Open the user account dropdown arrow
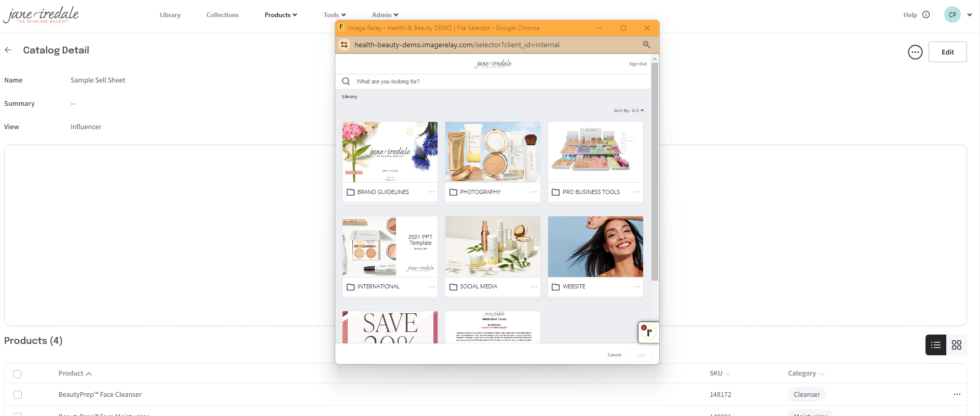 tap(970, 15)
